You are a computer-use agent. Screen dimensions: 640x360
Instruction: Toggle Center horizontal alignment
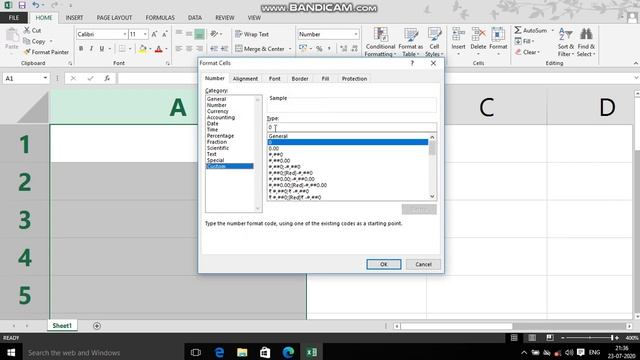(189, 49)
